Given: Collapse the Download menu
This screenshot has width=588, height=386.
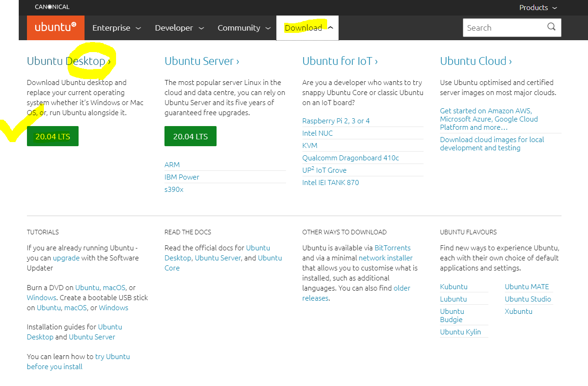Looking at the screenshot, I should (x=307, y=28).
